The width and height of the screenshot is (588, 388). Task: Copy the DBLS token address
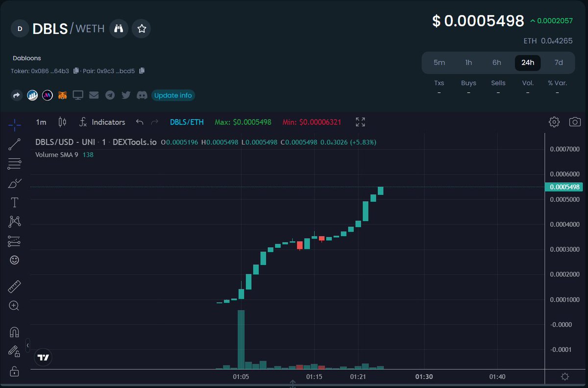pos(76,71)
